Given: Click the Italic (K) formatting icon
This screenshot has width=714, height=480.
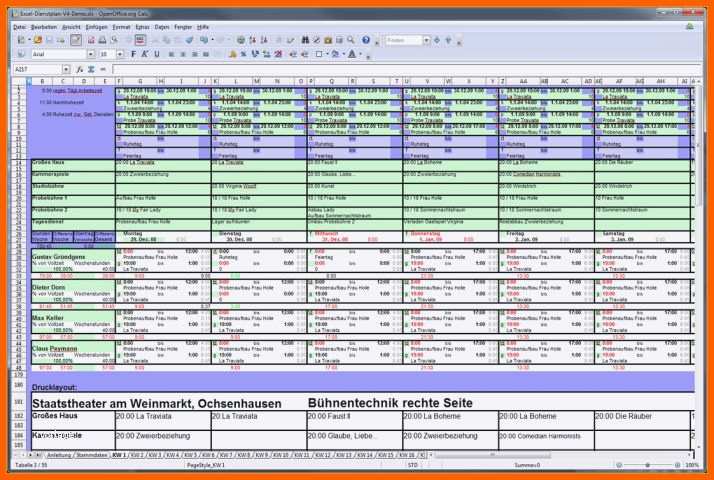Looking at the screenshot, I should point(145,54).
